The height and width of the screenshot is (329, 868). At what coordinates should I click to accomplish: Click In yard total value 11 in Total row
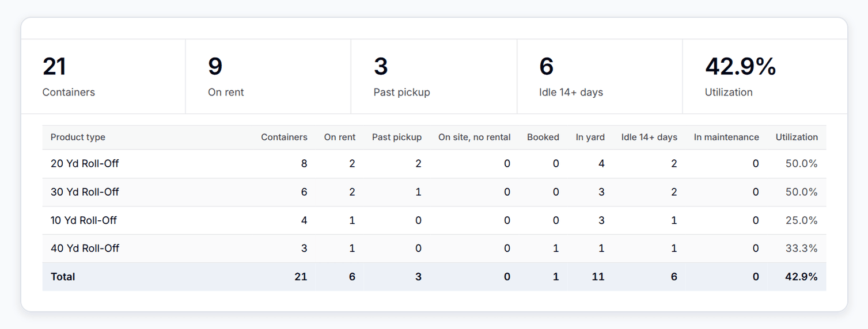coord(598,277)
